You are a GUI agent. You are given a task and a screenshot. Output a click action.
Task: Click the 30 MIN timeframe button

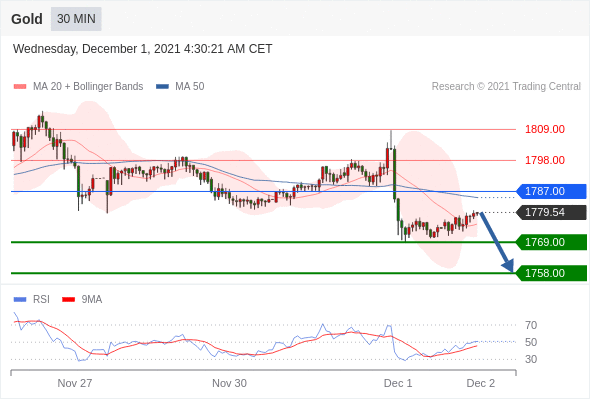coord(76,19)
